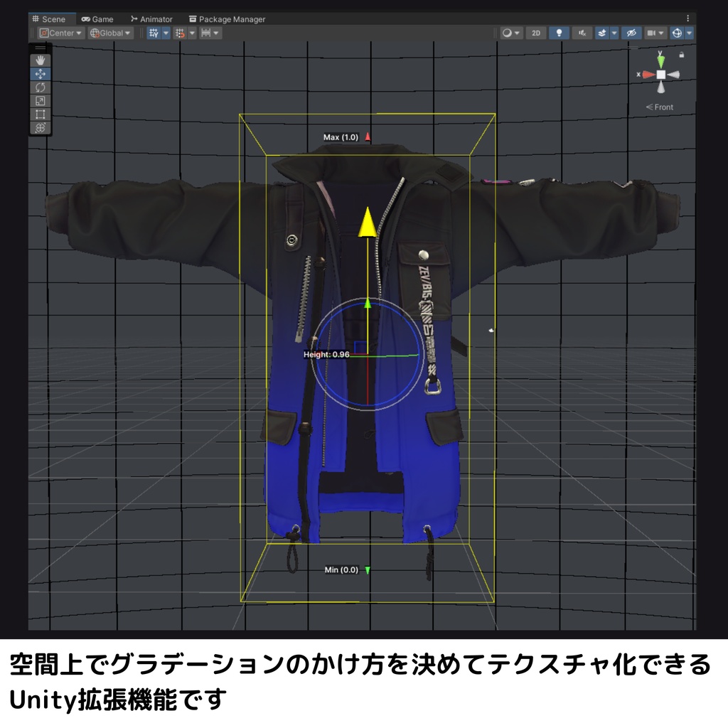Toggle scene lighting
Viewport: 728px width, 728px height.
click(x=559, y=33)
